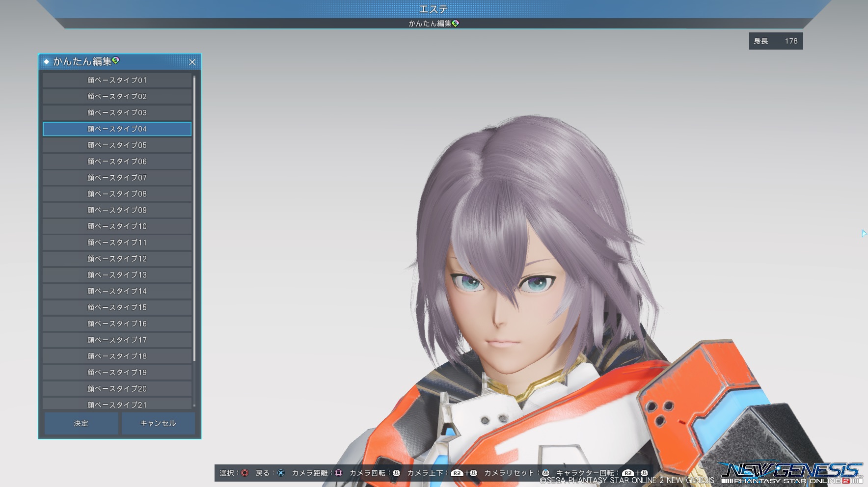Click the R stick カメラ回転 icon
This screenshot has height=487, width=868.
(396, 473)
